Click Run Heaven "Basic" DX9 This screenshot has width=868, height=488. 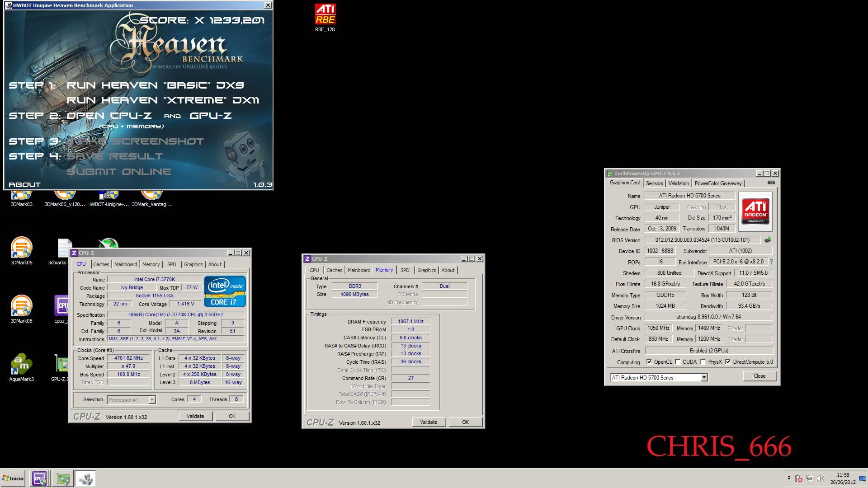coord(155,85)
